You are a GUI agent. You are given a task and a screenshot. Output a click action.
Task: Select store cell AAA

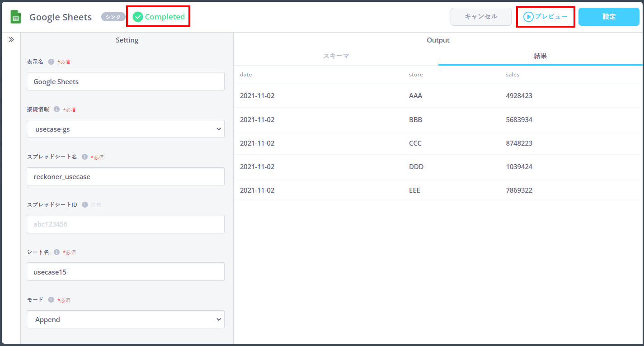[x=415, y=96]
